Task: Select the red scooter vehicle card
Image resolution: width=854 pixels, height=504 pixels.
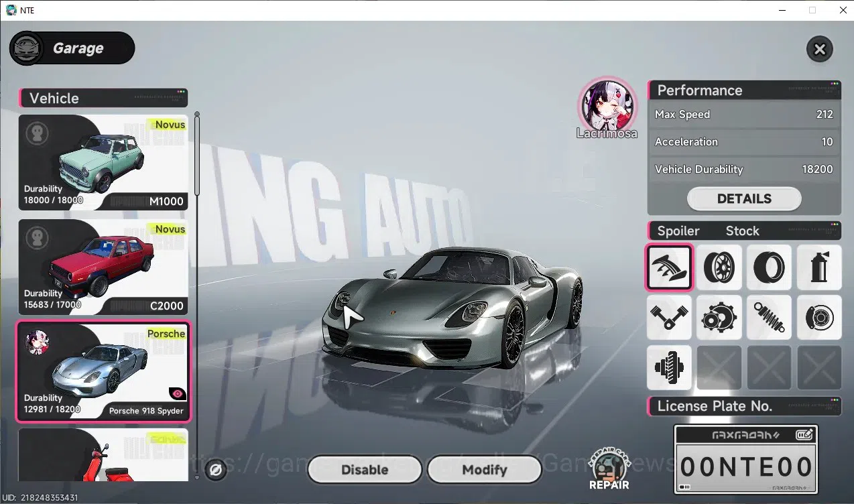Action: coord(103,454)
